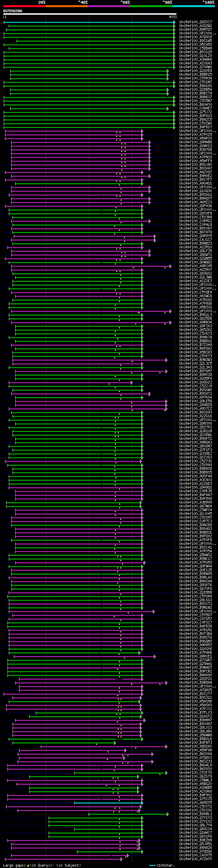Click the hit label UniRef100_Q8S6N7
This screenshot has height=868, width=218.
[x=196, y=446]
